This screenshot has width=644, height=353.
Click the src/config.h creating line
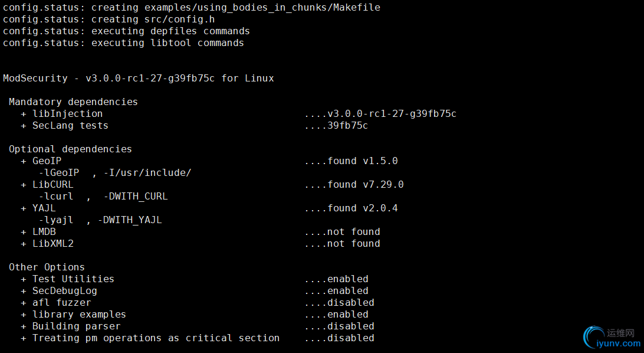click(x=109, y=19)
